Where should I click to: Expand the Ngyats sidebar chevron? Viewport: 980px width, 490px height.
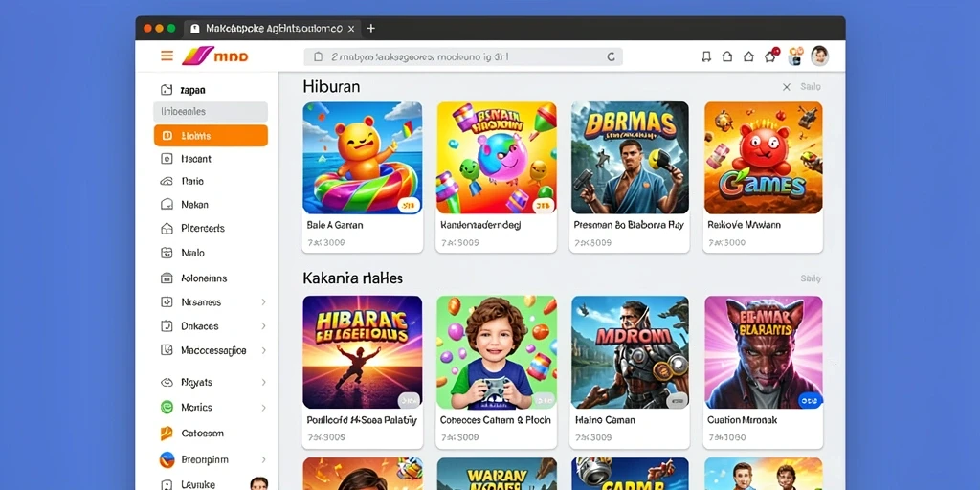click(x=263, y=382)
